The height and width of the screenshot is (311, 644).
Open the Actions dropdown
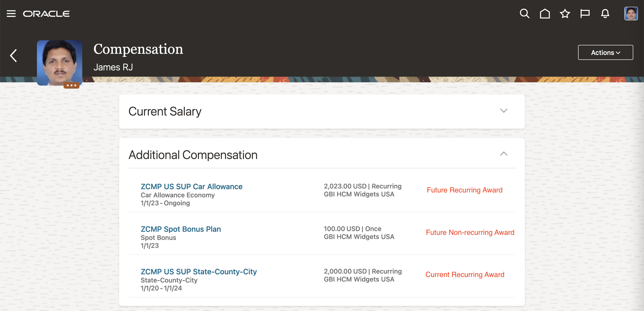point(605,53)
